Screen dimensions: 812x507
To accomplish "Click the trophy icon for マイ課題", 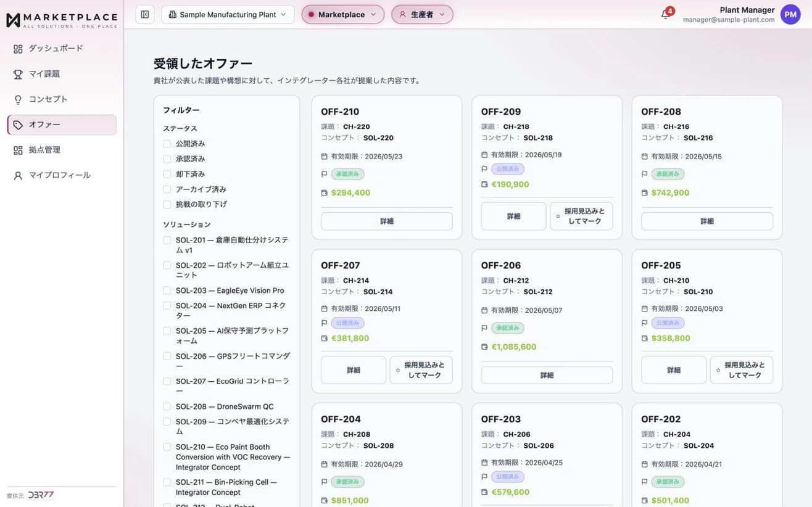I will (x=18, y=74).
